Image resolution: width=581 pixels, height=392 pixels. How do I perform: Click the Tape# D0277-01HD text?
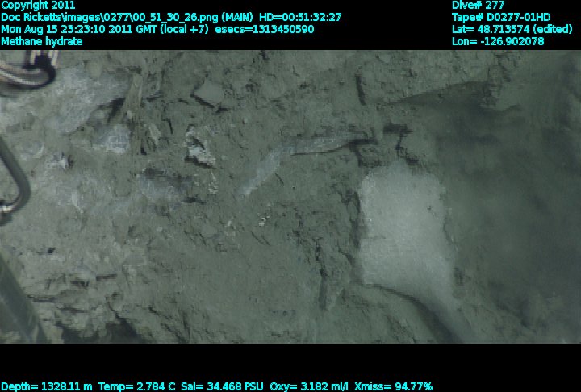(x=501, y=17)
